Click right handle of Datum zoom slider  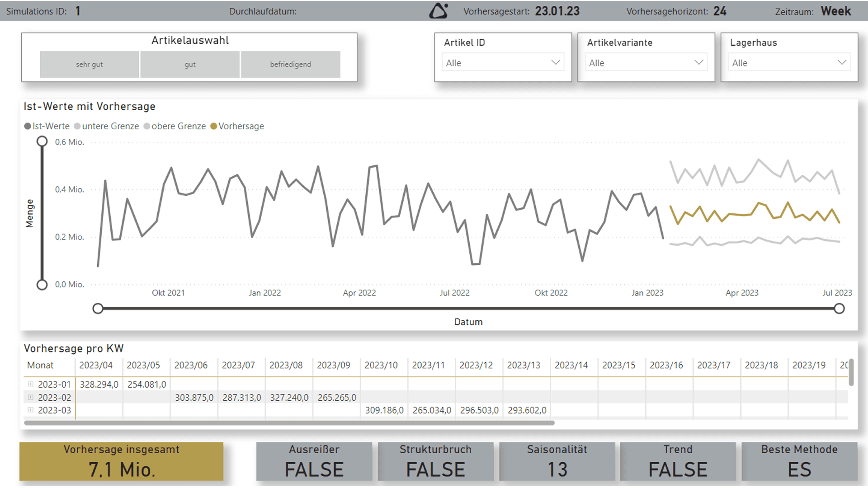pos(839,309)
